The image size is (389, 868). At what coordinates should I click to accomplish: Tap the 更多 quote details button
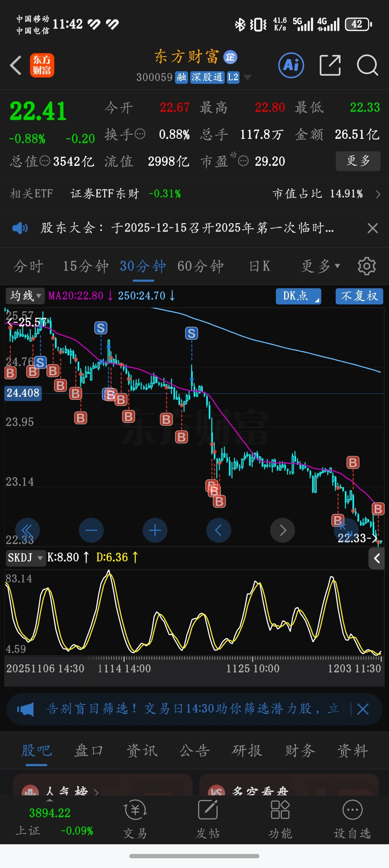pyautogui.click(x=358, y=161)
